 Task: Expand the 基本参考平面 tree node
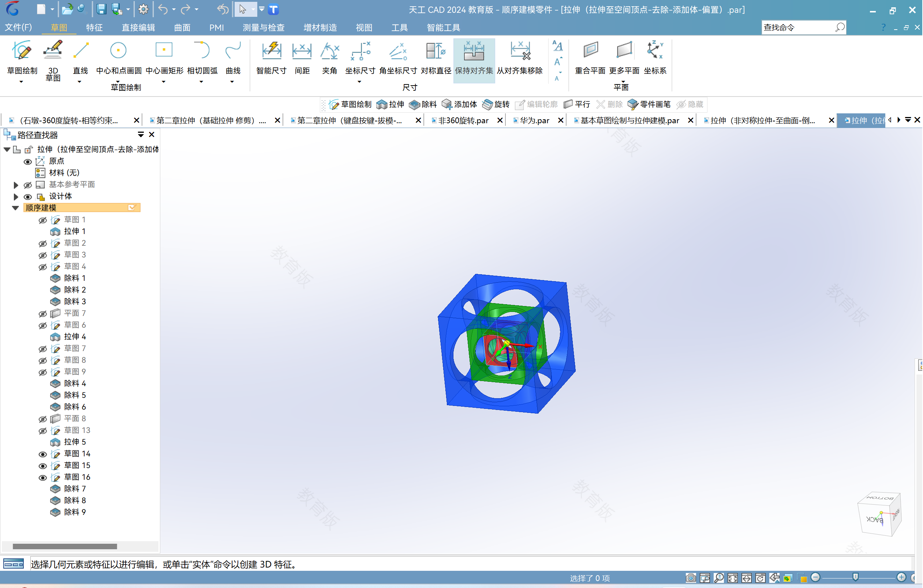click(x=16, y=185)
